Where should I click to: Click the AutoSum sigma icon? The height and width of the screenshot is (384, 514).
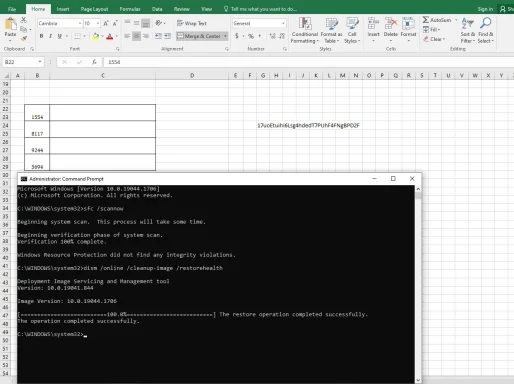(x=426, y=20)
